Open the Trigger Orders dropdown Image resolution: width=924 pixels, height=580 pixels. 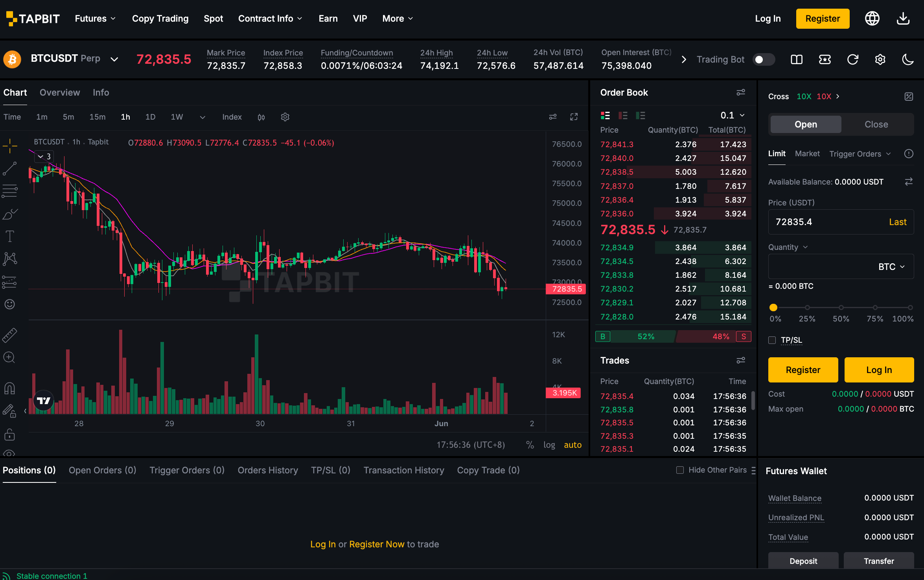[860, 154]
